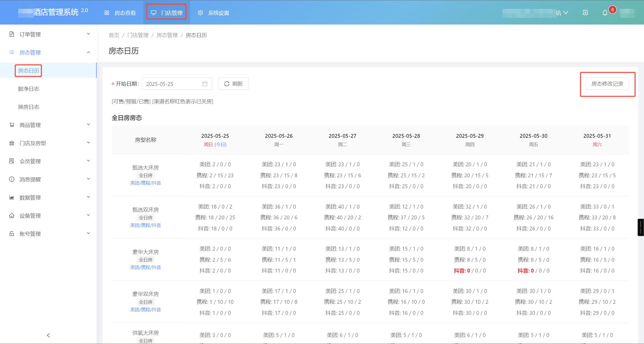Switch to 系统设置 top tab

tap(214, 13)
